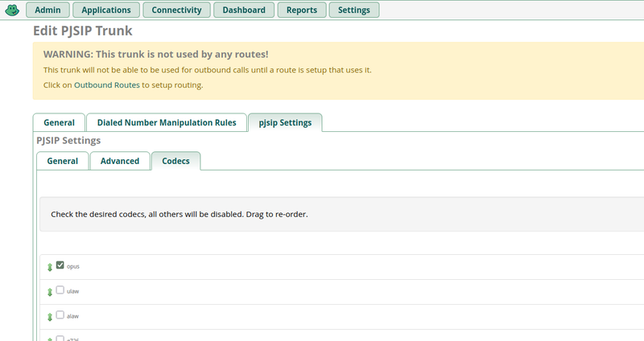Image resolution: width=644 pixels, height=341 pixels.
Task: Open the Connectivity dropdown menu
Action: 177,10
